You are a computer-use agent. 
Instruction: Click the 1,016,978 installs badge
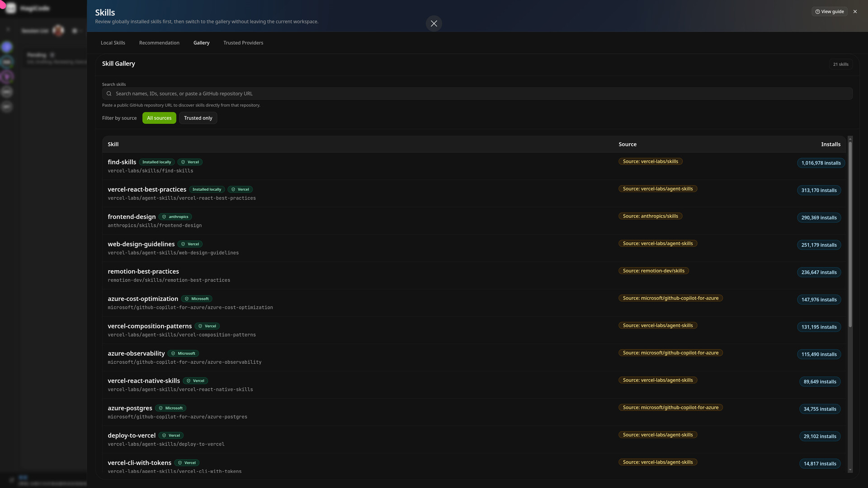click(x=821, y=163)
